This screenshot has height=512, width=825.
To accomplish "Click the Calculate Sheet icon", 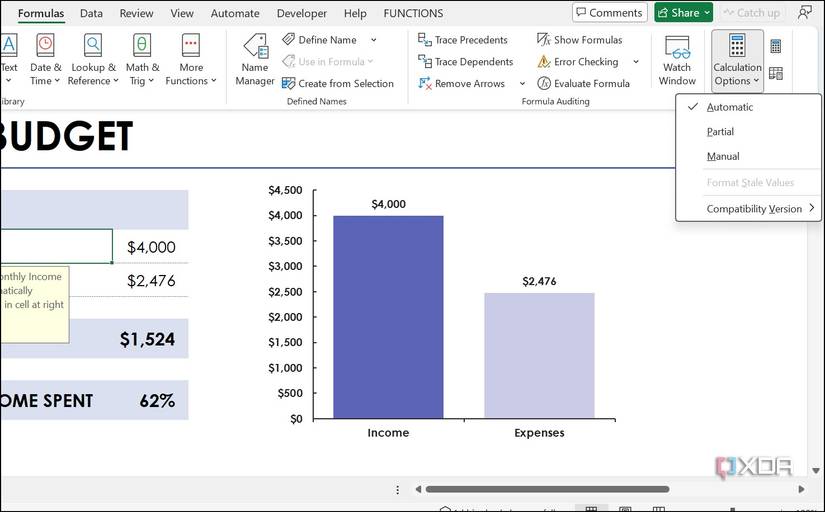I will pos(776,73).
